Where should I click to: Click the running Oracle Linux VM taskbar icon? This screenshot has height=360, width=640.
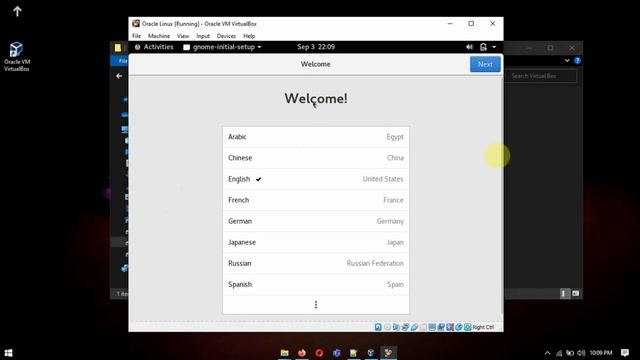pyautogui.click(x=388, y=353)
